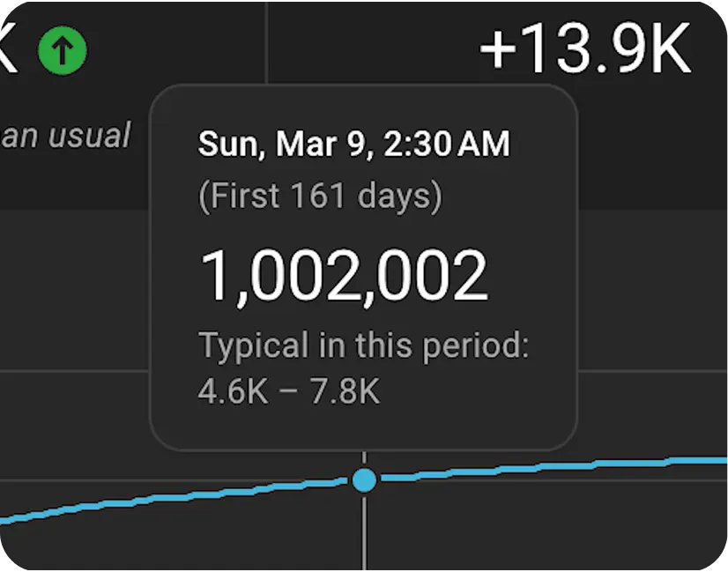Screen dimensions: 728x572
Task: Click the 4.6K – 7.8K range value
Action: [x=289, y=391]
